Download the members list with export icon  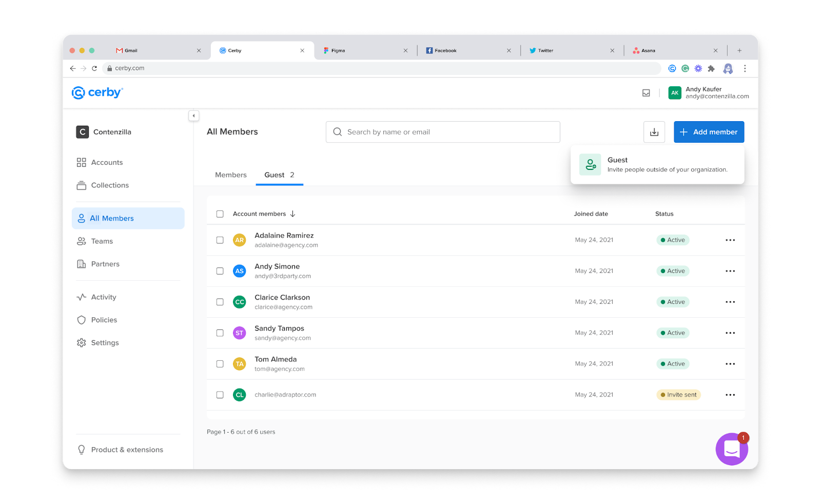click(654, 132)
